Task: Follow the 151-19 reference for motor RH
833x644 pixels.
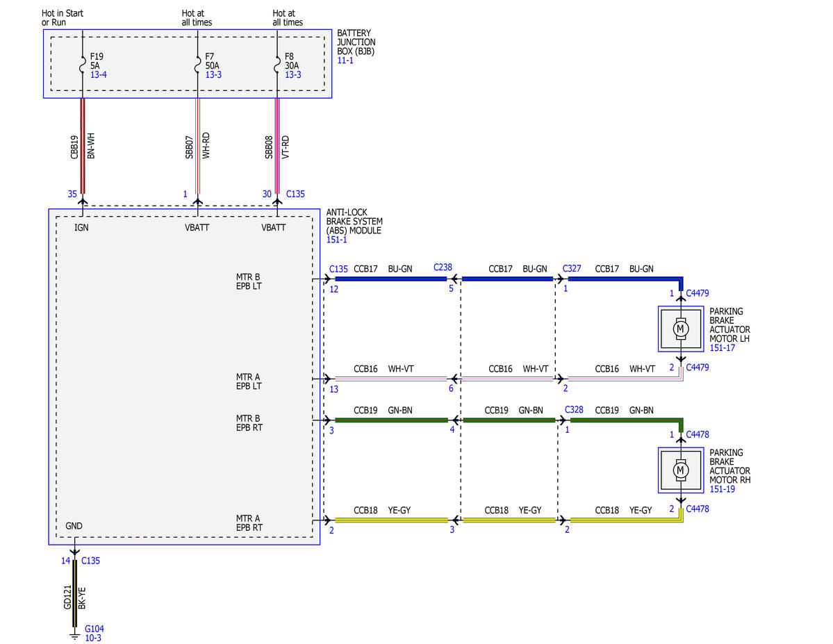Action: [723, 489]
